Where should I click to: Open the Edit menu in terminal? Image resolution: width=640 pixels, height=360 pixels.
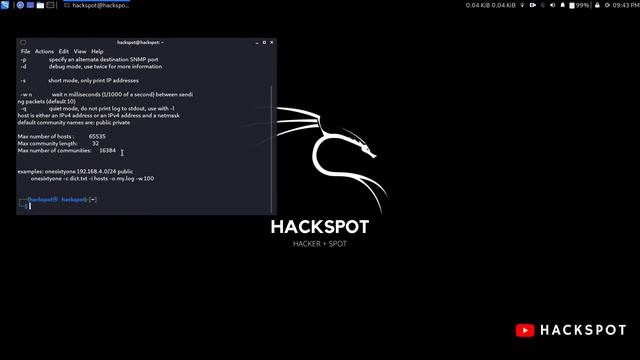[63, 51]
